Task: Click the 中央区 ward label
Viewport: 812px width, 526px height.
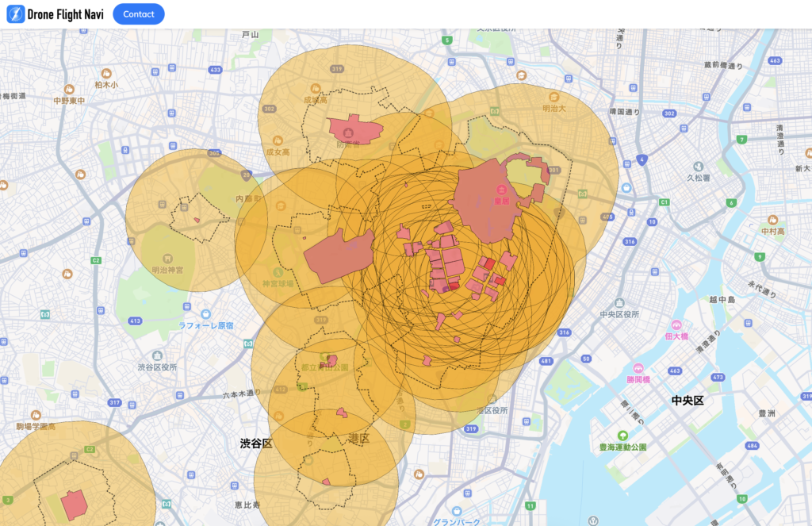Action: point(688,400)
